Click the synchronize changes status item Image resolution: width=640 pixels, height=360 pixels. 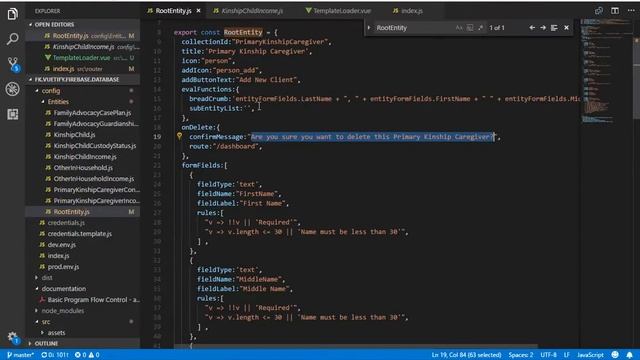(55, 355)
